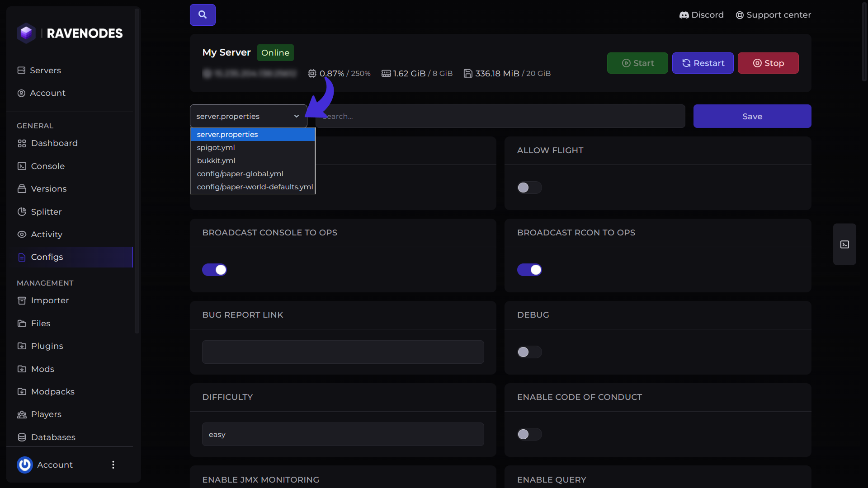Disable Broadcast Console To Ops toggle

click(214, 270)
